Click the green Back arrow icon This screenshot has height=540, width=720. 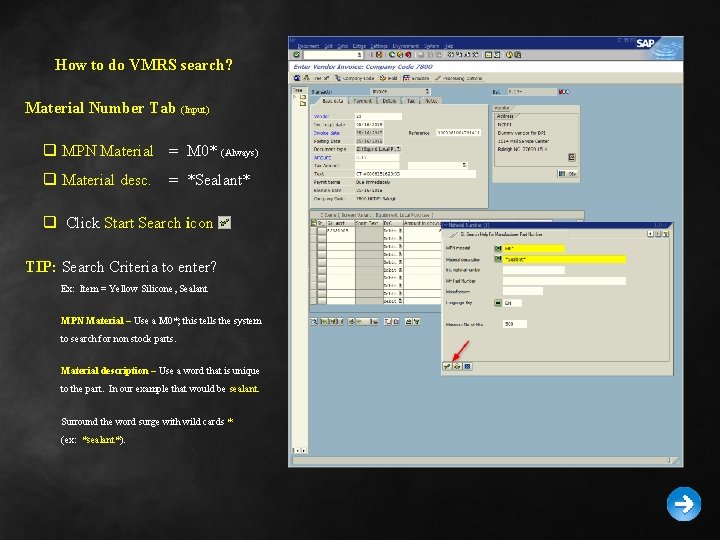coord(392,55)
